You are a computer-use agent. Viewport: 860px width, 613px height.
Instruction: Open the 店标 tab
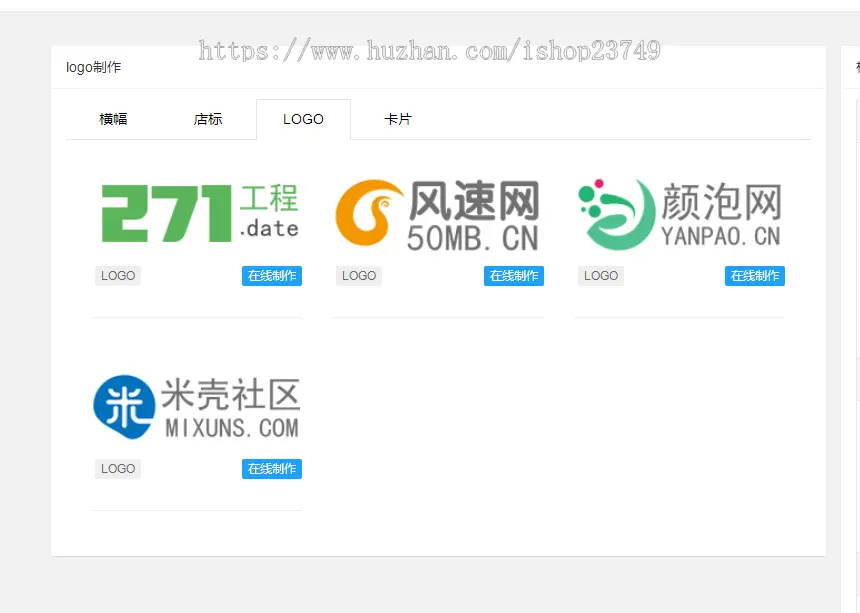click(x=208, y=119)
